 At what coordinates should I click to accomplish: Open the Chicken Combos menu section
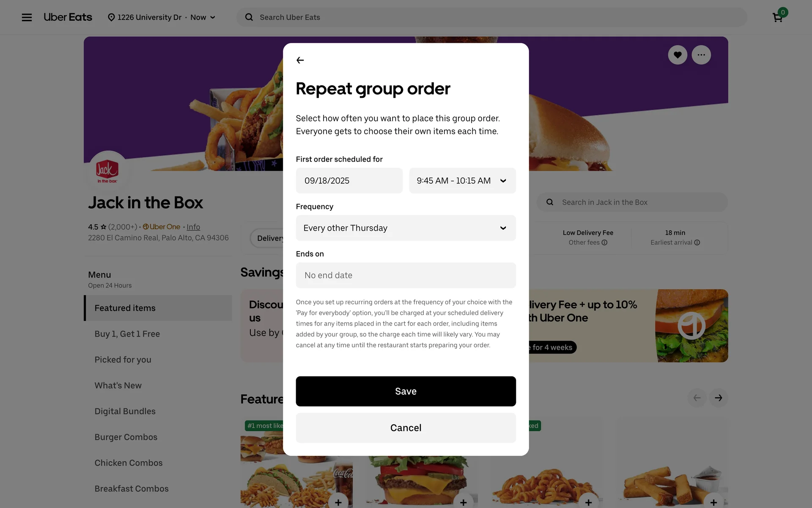(129, 463)
